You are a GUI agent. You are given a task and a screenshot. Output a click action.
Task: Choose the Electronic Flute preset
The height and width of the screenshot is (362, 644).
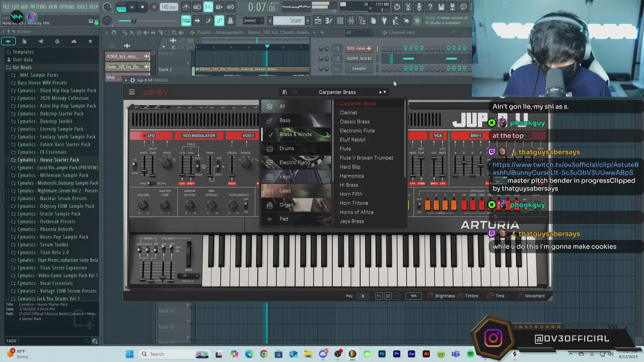point(357,131)
